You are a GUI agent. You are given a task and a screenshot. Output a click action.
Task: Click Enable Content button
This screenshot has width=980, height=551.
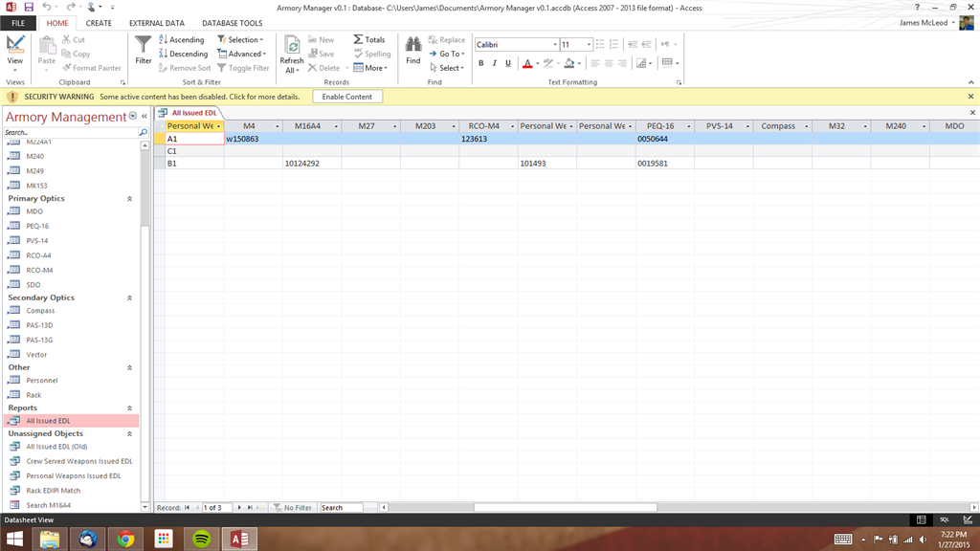click(346, 97)
